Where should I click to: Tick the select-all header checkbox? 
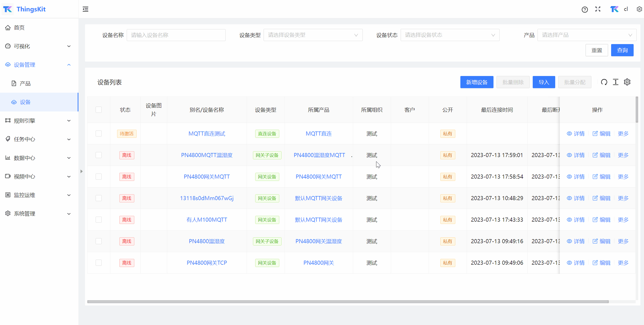99,110
